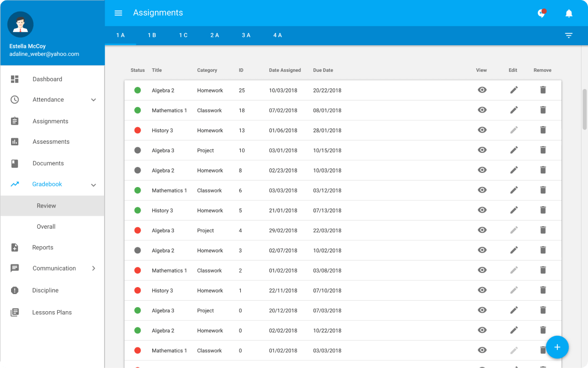Click the notification bell icon

[569, 14]
